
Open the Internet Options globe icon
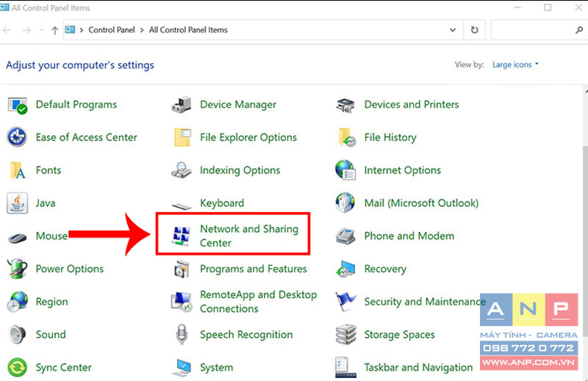[345, 170]
